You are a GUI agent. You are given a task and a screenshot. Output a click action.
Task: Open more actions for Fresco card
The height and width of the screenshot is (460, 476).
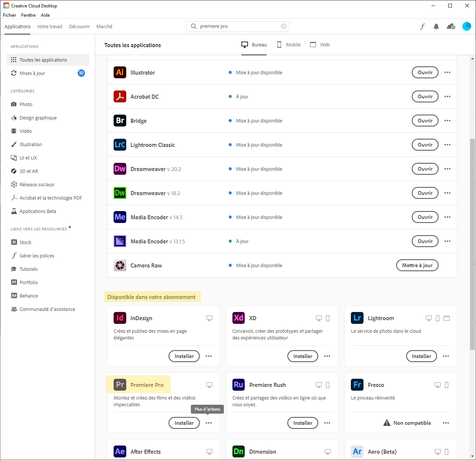[446, 423]
